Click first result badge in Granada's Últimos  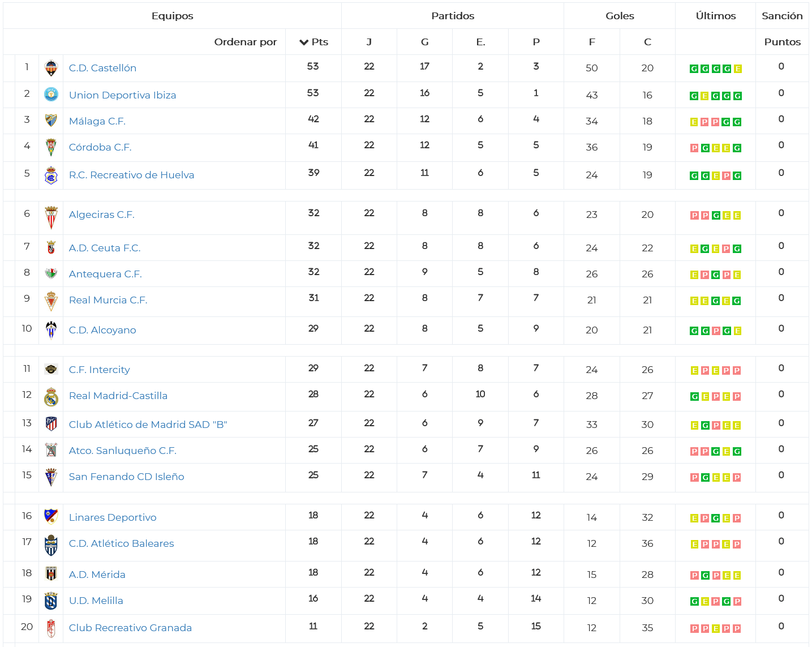[x=694, y=629]
